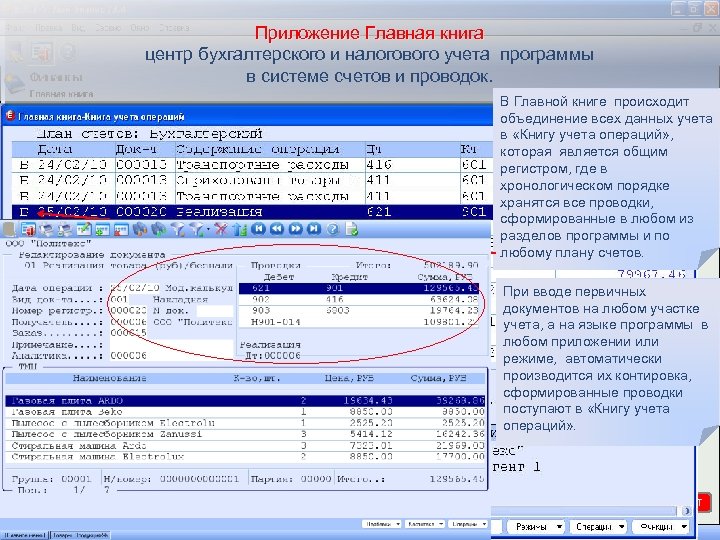720x540 pixels.
Task: Click the printer icon with a checkmark
Action: (x=65, y=229)
